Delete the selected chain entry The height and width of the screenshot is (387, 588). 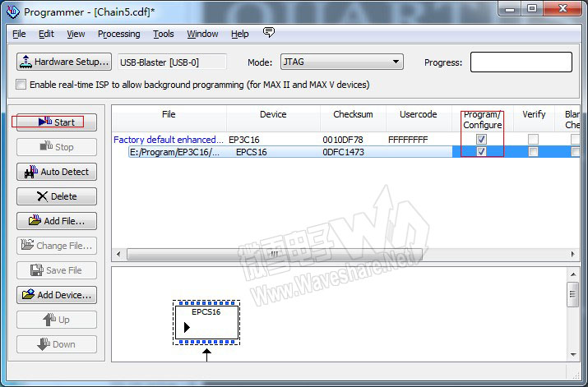point(57,196)
